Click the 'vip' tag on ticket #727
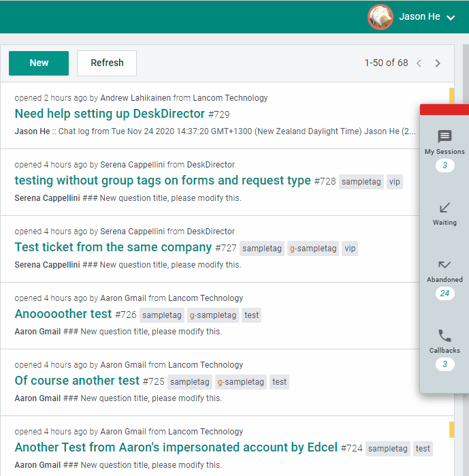Image resolution: width=469 pixels, height=476 pixels. coord(350,249)
